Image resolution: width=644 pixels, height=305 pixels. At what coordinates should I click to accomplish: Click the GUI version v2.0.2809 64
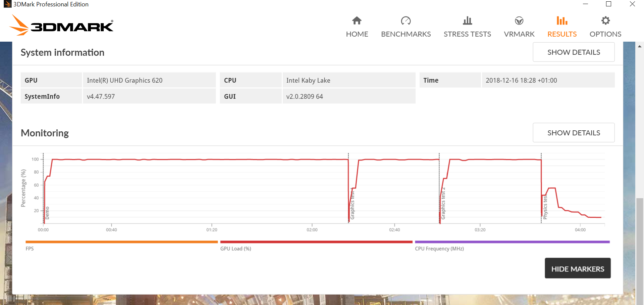tap(305, 96)
